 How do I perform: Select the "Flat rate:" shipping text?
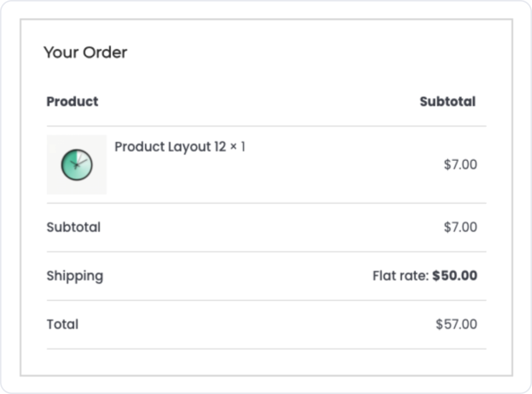click(400, 276)
